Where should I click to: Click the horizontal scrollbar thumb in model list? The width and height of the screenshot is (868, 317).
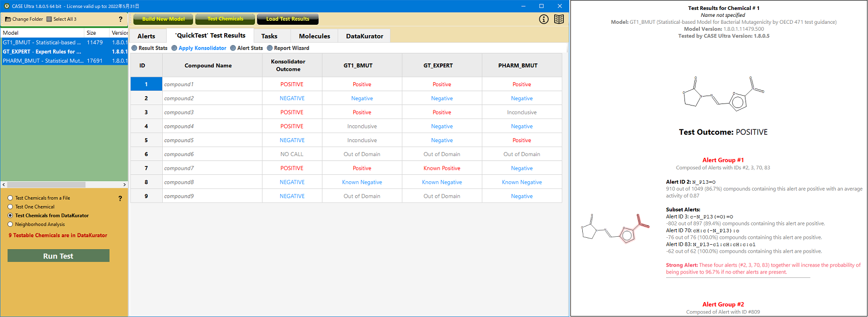tap(46, 185)
